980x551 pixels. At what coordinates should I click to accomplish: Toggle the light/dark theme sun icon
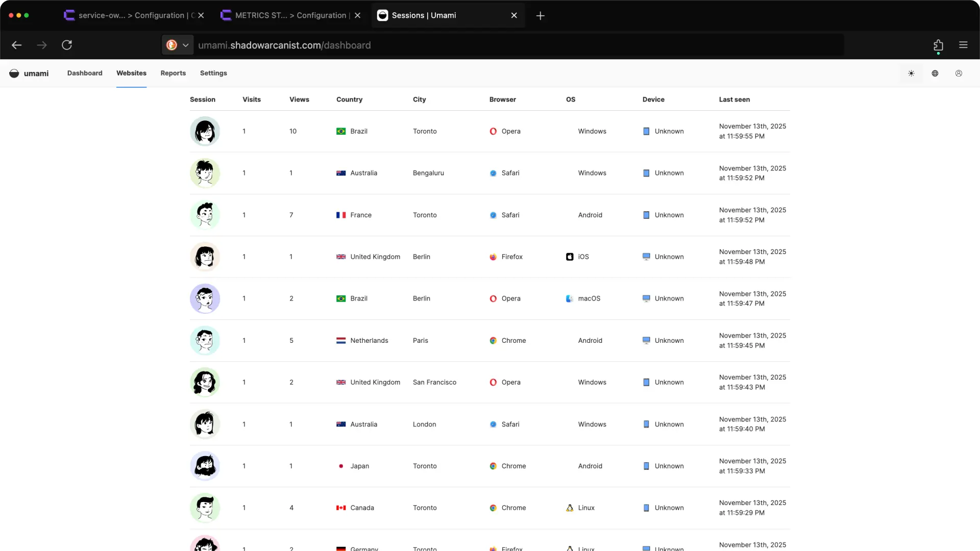911,73
